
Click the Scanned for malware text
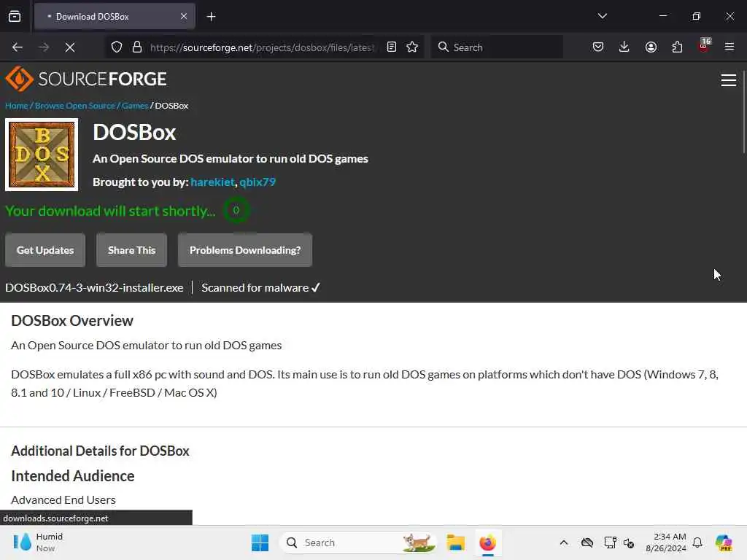point(255,287)
